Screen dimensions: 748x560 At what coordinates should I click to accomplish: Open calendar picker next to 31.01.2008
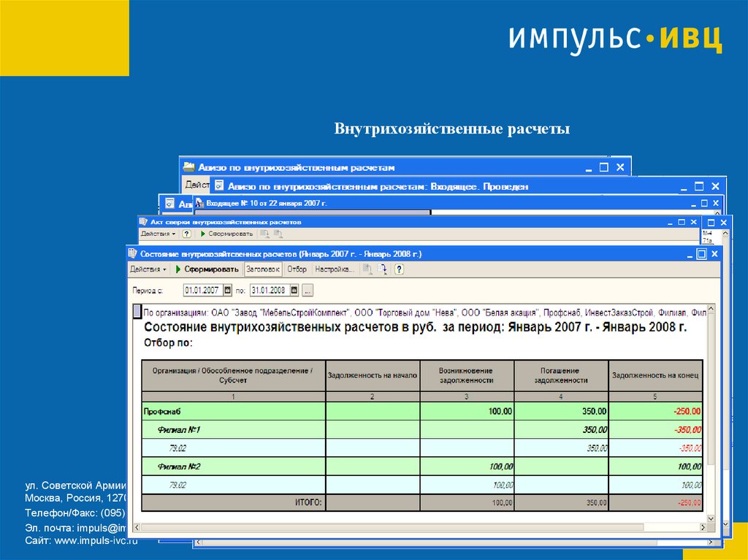[x=294, y=290]
